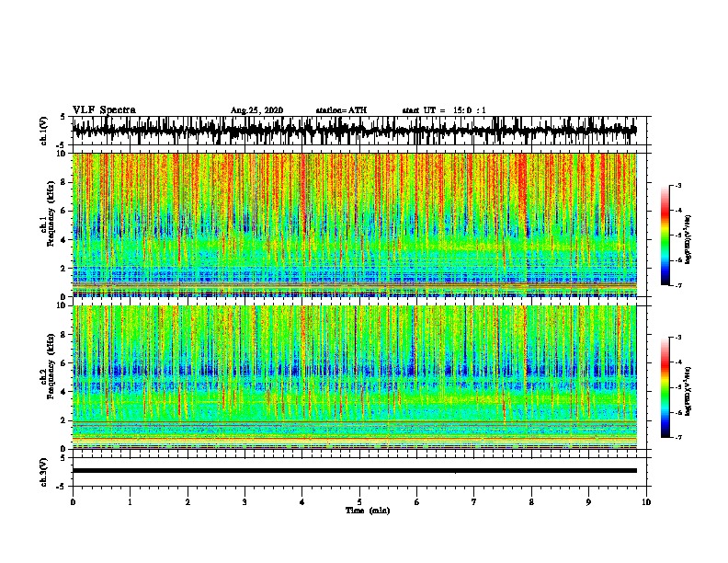Click time-axis tick label "1"
The height and width of the screenshot is (563, 728).
(130, 502)
